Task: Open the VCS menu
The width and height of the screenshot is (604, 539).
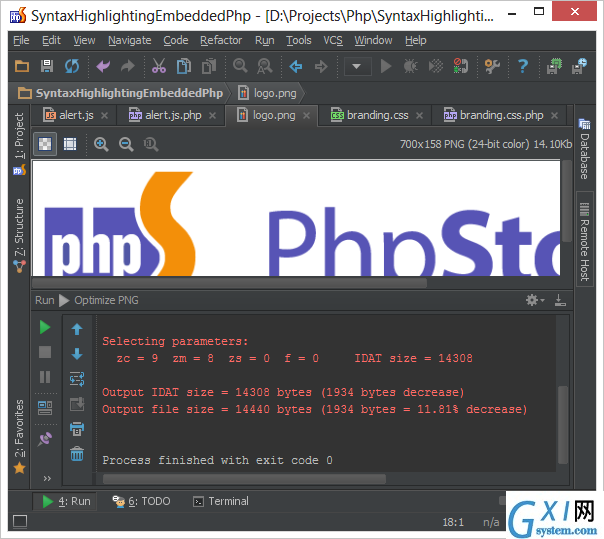Action: click(333, 40)
